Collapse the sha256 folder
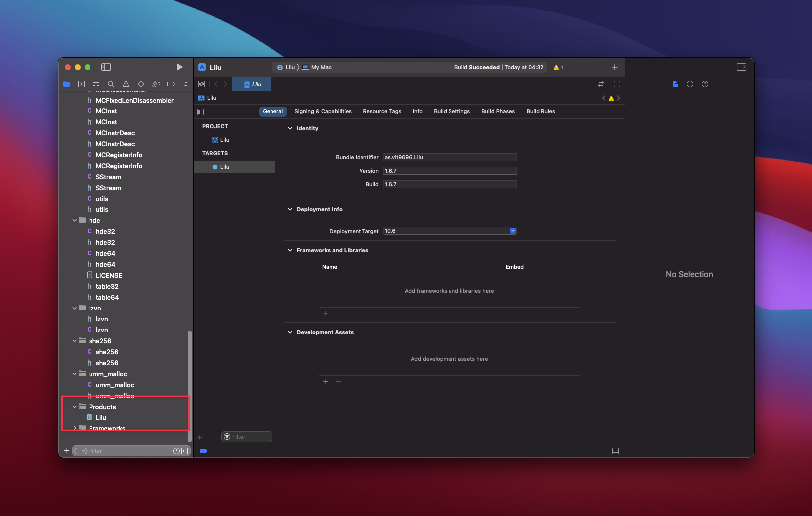Screen dimensions: 812x516 pos(75,341)
